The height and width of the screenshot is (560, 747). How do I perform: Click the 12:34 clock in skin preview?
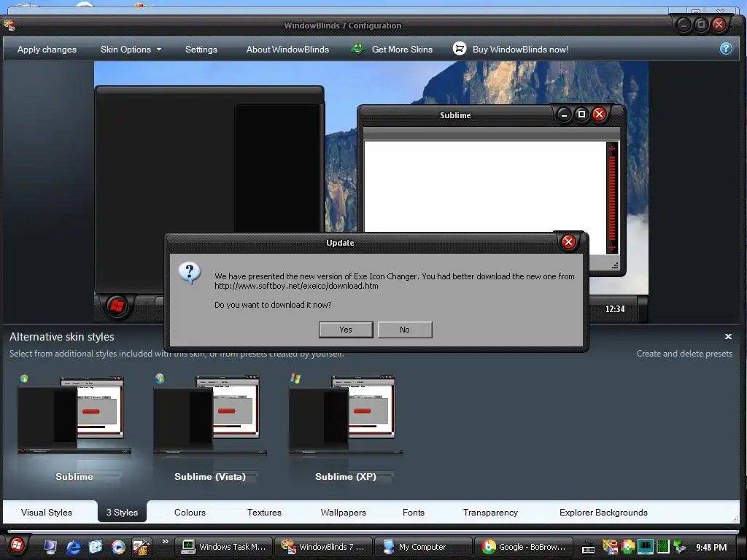tap(614, 309)
